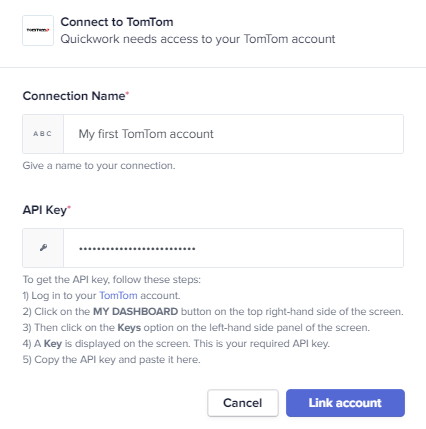Image resolution: width=426 pixels, height=429 pixels.
Task: Click the TomTom logo icon
Action: click(38, 30)
